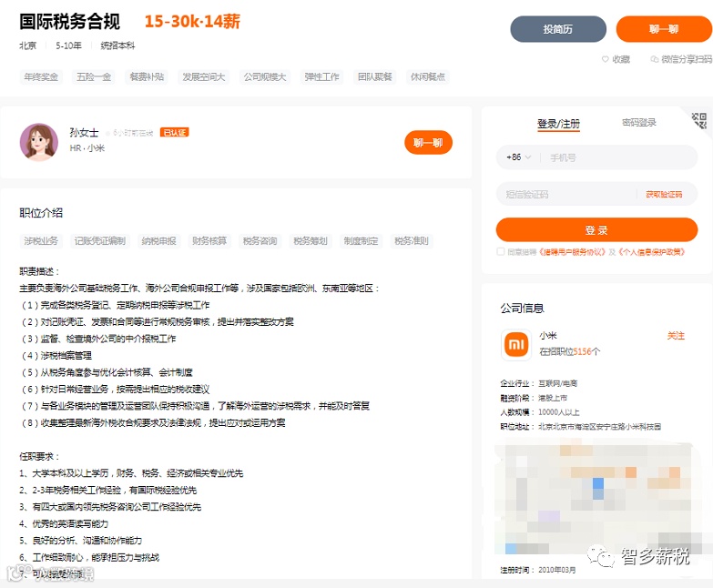This screenshot has height=588, width=713.
Task: Click 餐费补贴 benefit tag
Action: (x=147, y=76)
